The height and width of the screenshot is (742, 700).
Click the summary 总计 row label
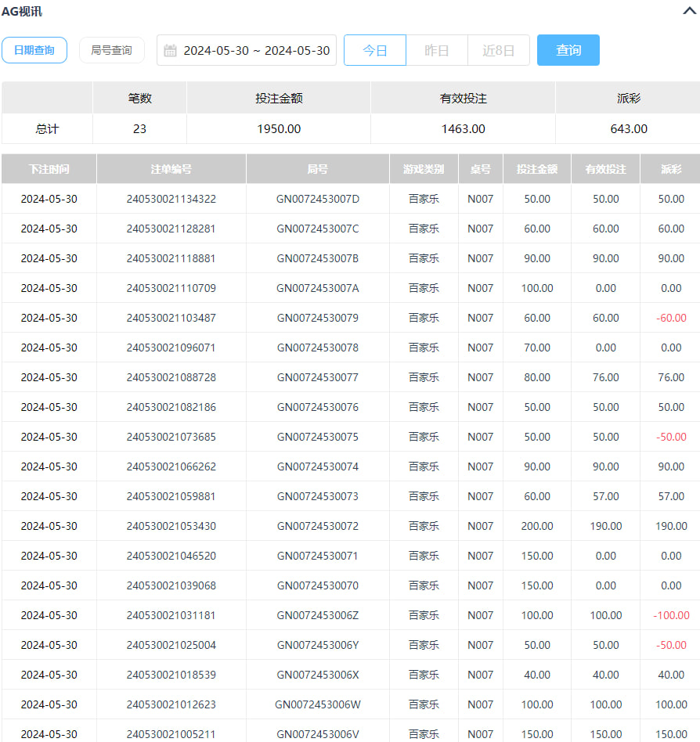click(47, 129)
